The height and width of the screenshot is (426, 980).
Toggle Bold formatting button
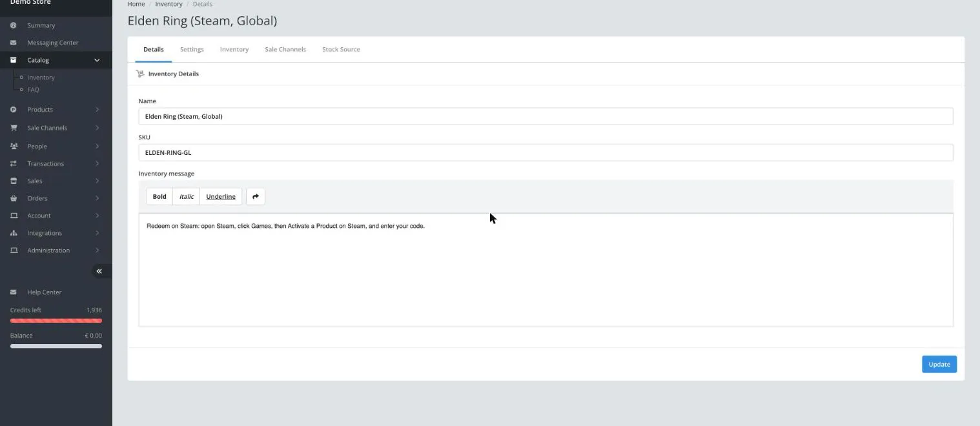pos(159,196)
